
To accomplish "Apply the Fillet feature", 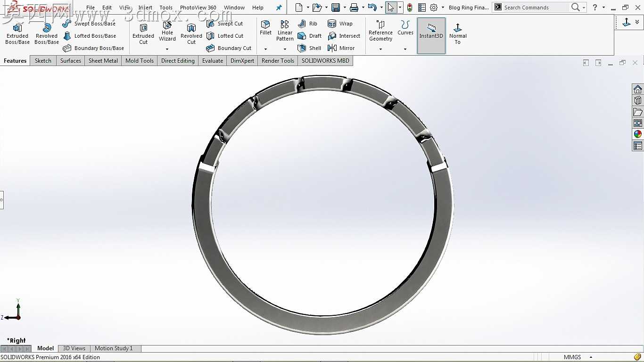I will (266, 28).
